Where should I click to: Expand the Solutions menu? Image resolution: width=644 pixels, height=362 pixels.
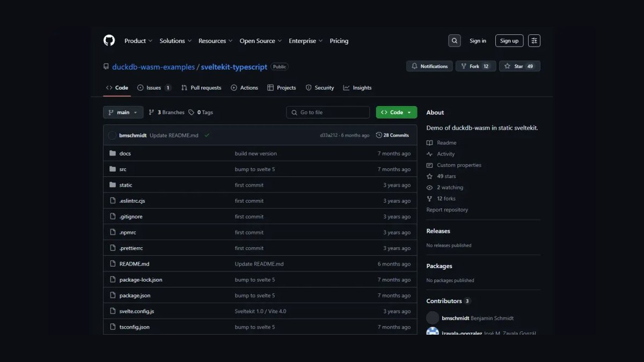tap(175, 41)
